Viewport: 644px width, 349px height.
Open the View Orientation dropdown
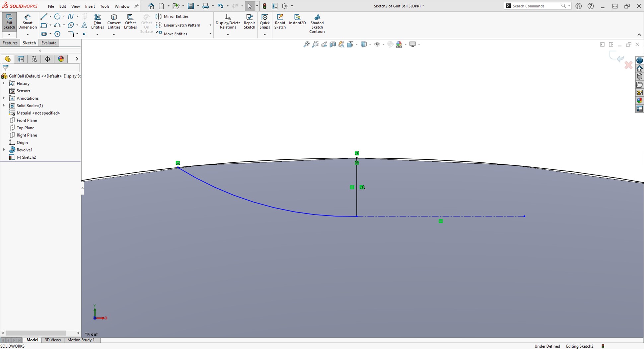[x=356, y=44]
